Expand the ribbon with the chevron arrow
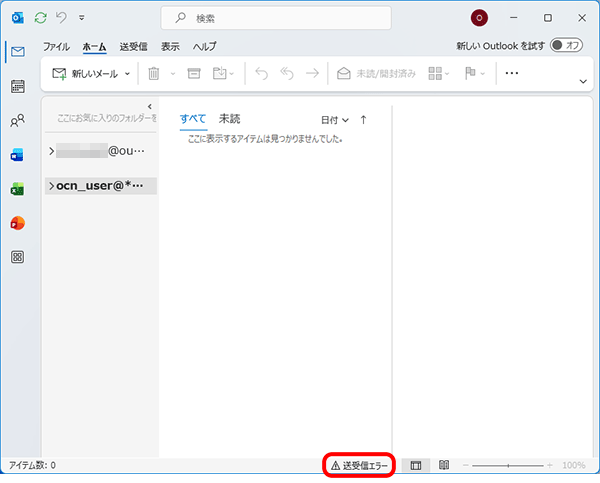The image size is (600, 483). 584,81
